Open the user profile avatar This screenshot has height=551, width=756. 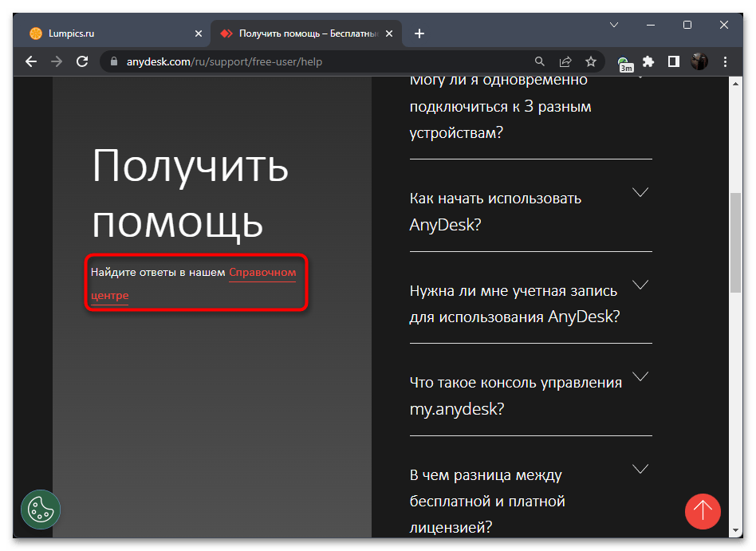(x=699, y=61)
